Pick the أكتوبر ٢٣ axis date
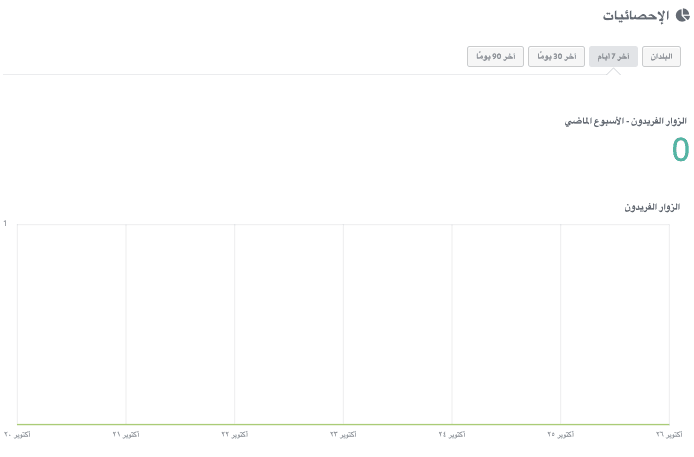Screen dimensions: 694x457 343,435
